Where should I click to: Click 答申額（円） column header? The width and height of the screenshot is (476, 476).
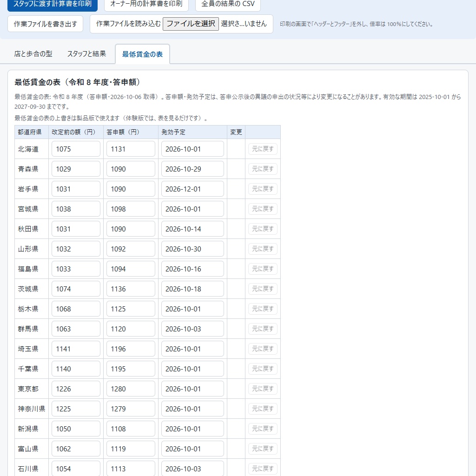point(131,132)
